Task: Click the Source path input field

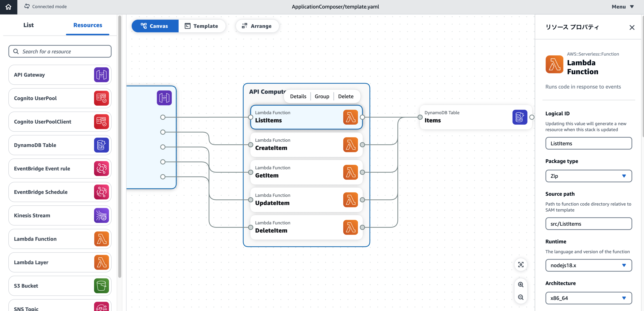Action: (589, 224)
